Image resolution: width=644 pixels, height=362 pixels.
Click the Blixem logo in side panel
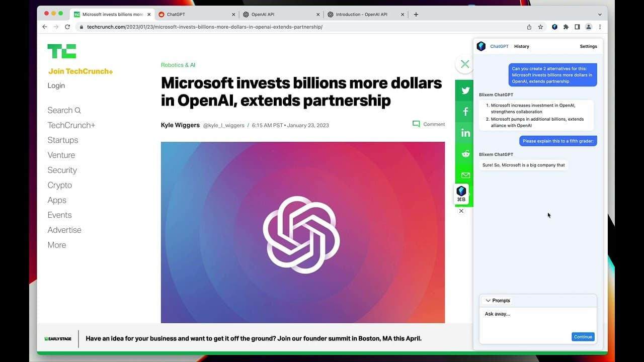point(481,46)
